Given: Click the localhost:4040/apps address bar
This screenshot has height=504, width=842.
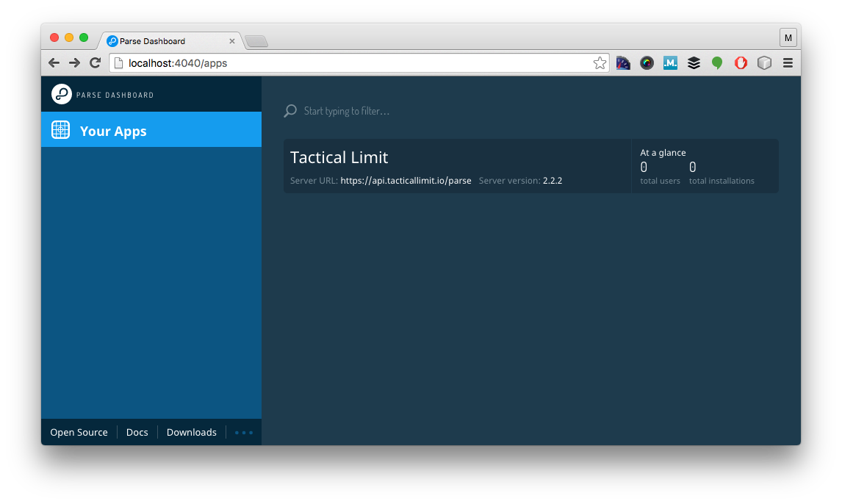Looking at the screenshot, I should pos(359,62).
